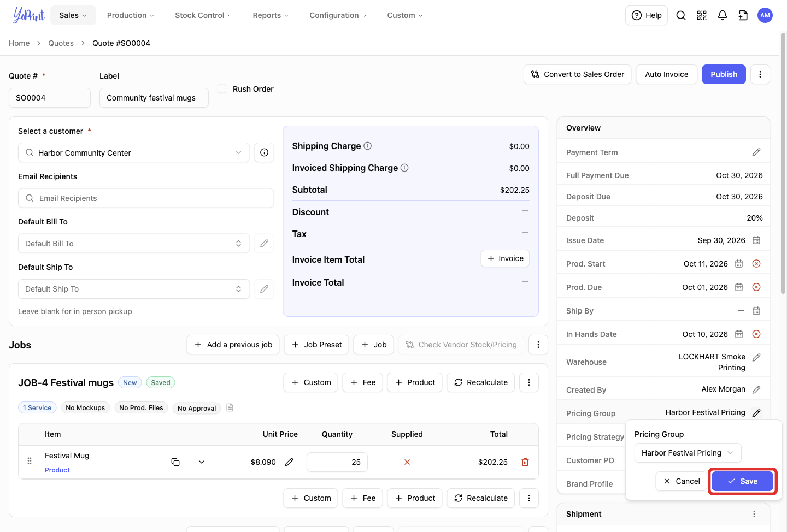Screen dimensions: 787x532
Task: Edit Festival Mug unit price
Action: (289, 462)
